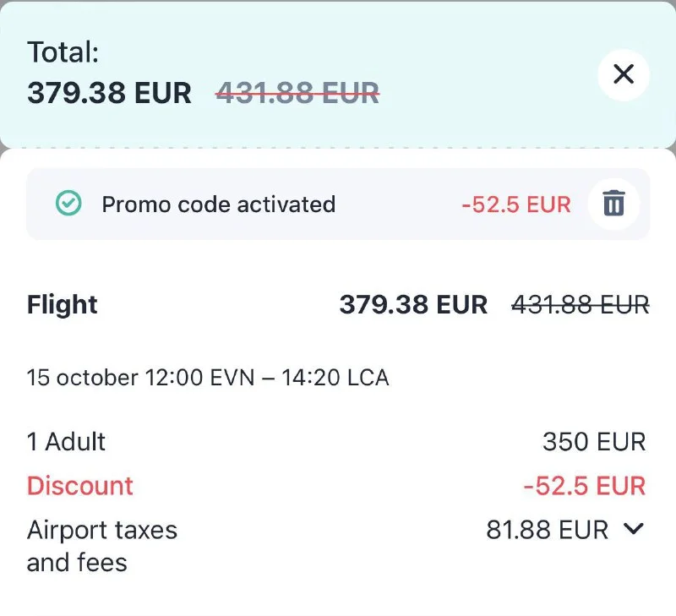The height and width of the screenshot is (616, 676).
Task: Remove the activated promo code with trash icon
Action: point(613,204)
